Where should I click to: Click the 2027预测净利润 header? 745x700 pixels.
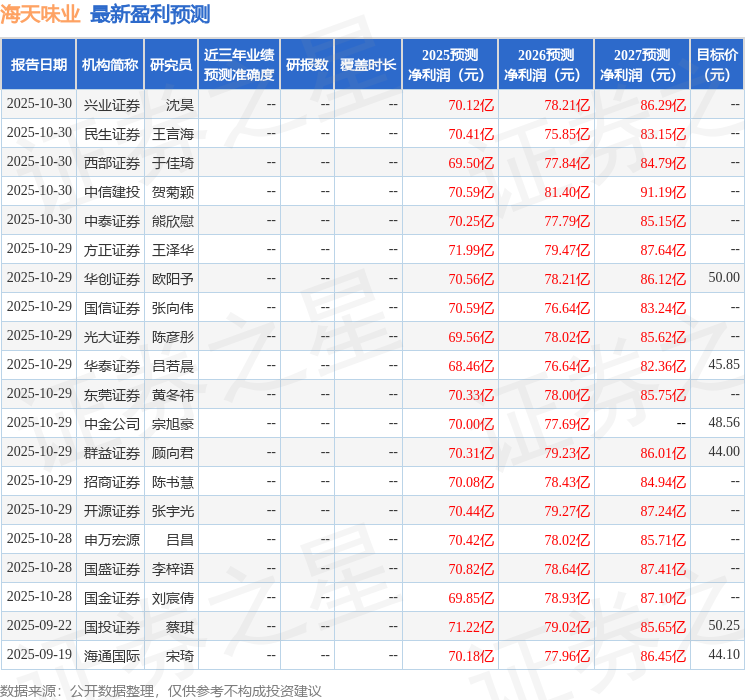pos(642,64)
